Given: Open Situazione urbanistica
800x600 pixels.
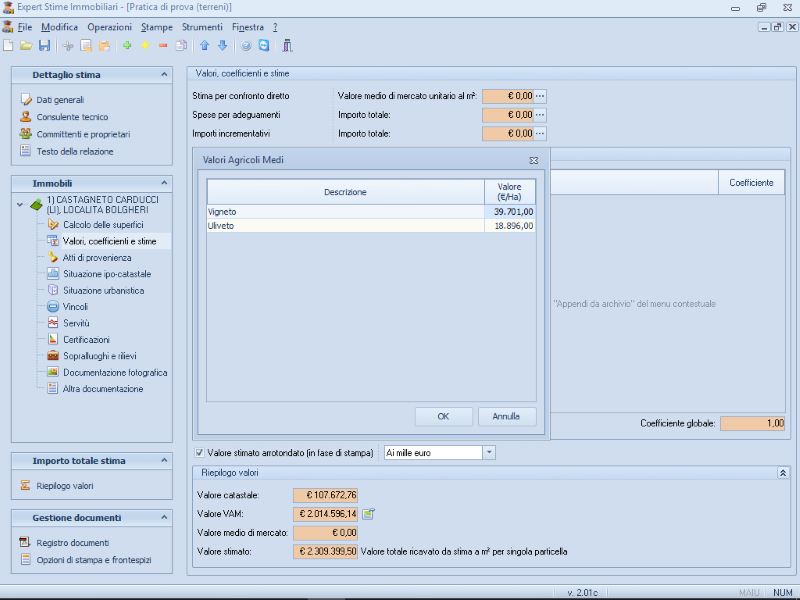Looking at the screenshot, I should 104,290.
